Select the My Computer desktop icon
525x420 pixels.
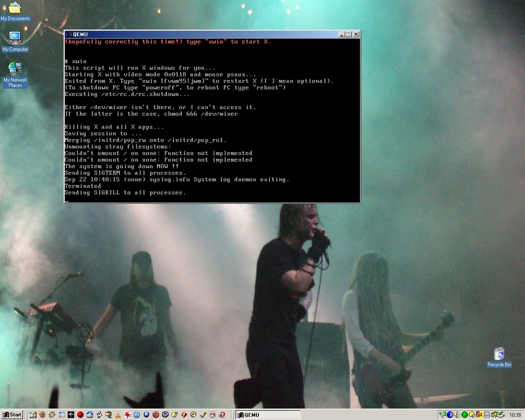[x=15, y=42]
